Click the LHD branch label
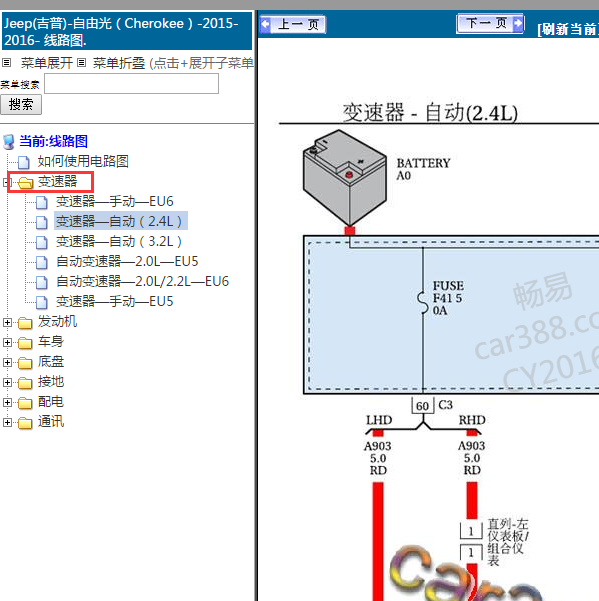Image resolution: width=599 pixels, height=601 pixels. pyautogui.click(x=379, y=420)
